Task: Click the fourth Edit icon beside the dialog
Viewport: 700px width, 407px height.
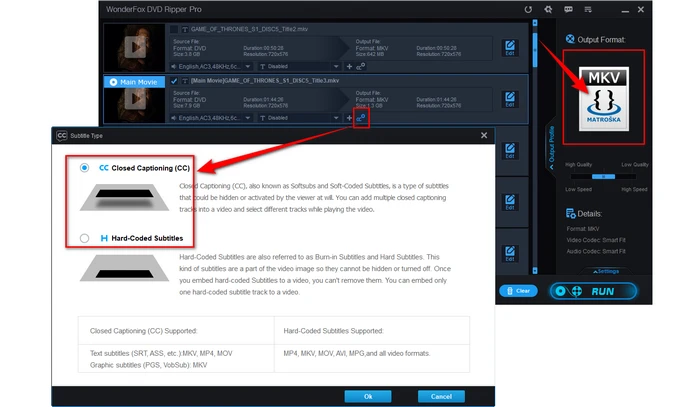Action: point(510,202)
